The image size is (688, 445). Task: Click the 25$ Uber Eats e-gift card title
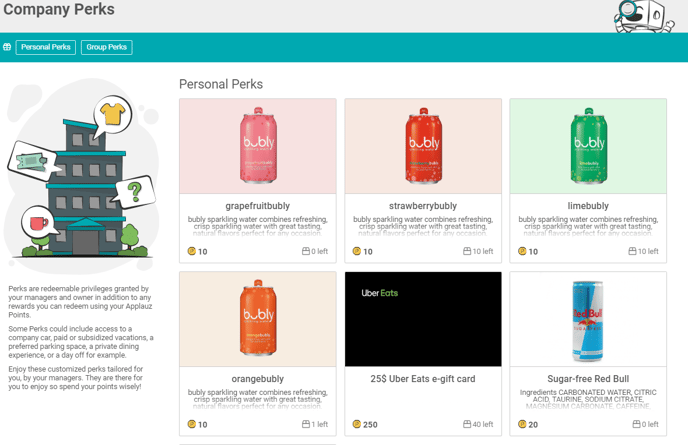[423, 379]
